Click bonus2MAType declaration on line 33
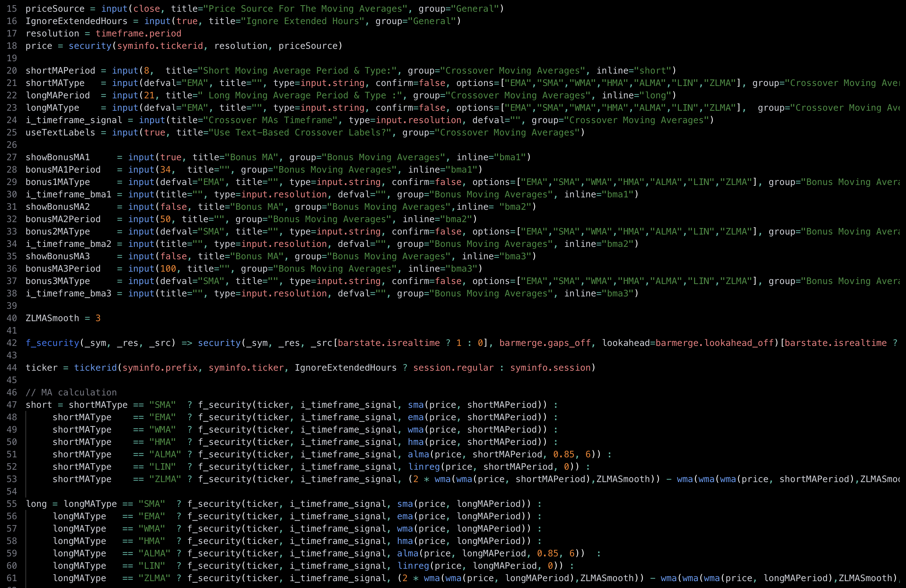This screenshot has width=906, height=588. [x=58, y=231]
